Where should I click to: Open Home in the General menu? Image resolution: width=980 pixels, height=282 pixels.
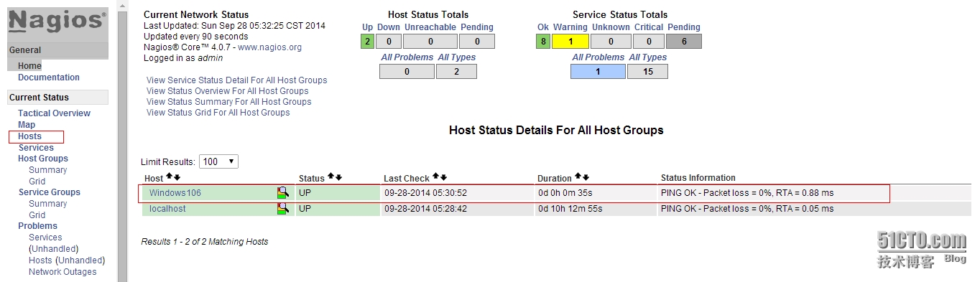[x=29, y=66]
